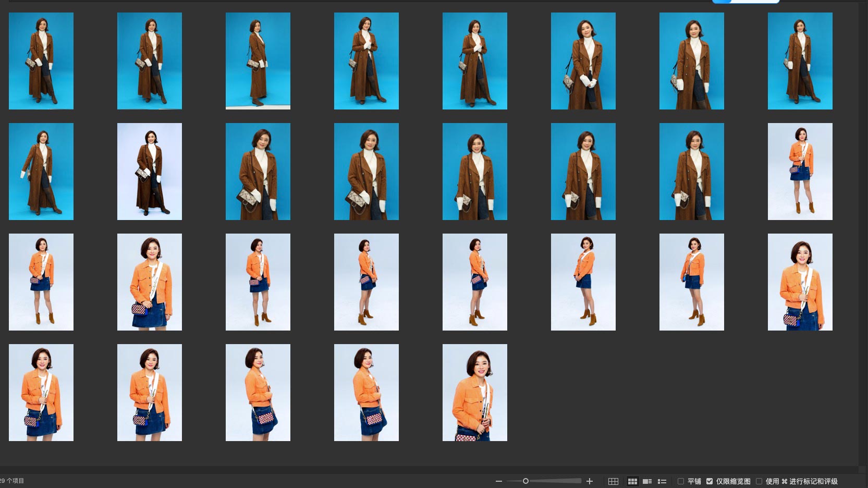Enable 使用 ⌘ 进行标记和评级 checkbox

[759, 481]
